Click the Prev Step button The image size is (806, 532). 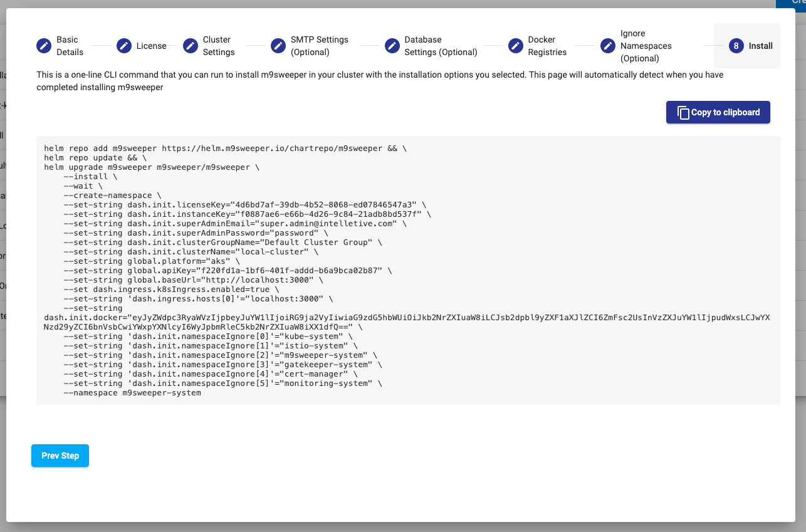60,456
